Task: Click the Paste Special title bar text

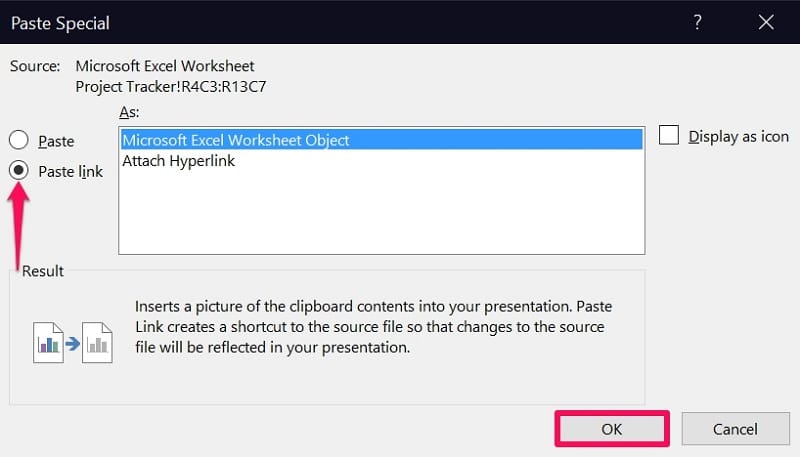Action: tap(60, 22)
